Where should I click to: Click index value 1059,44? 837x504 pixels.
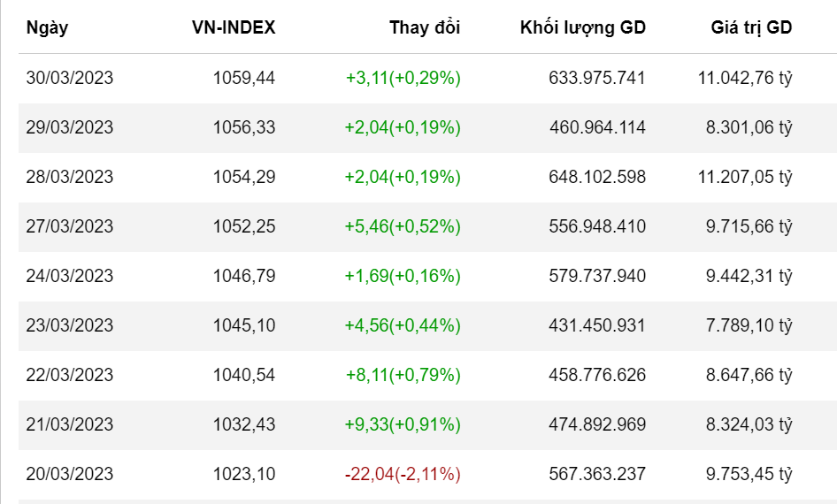click(x=244, y=79)
